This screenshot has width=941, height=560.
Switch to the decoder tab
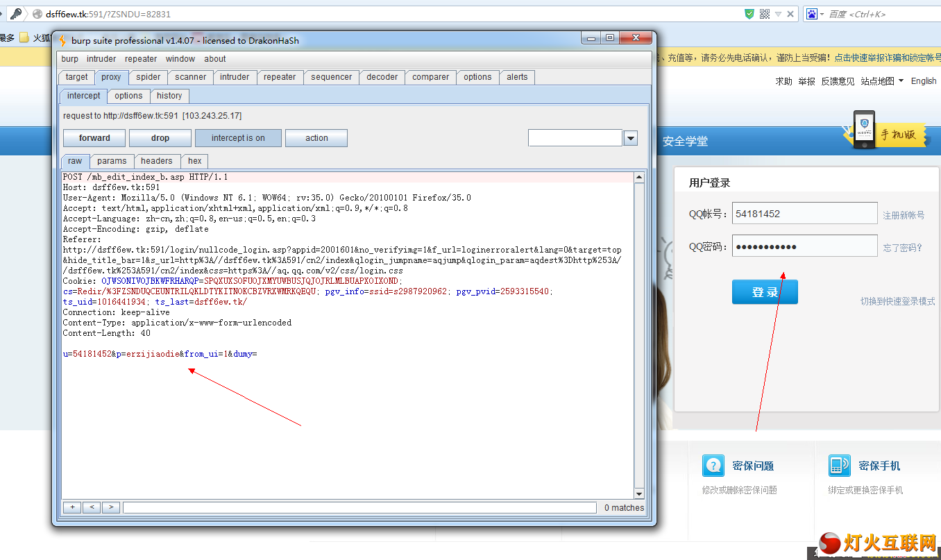tap(382, 77)
